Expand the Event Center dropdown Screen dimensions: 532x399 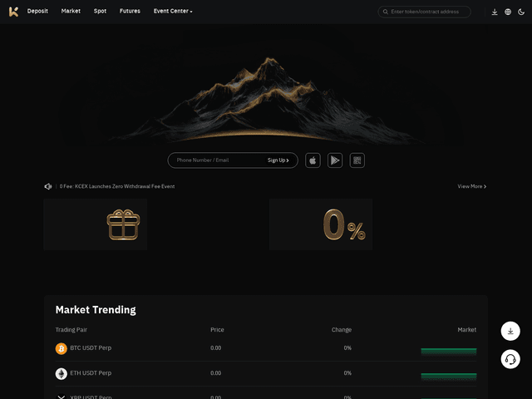click(173, 12)
